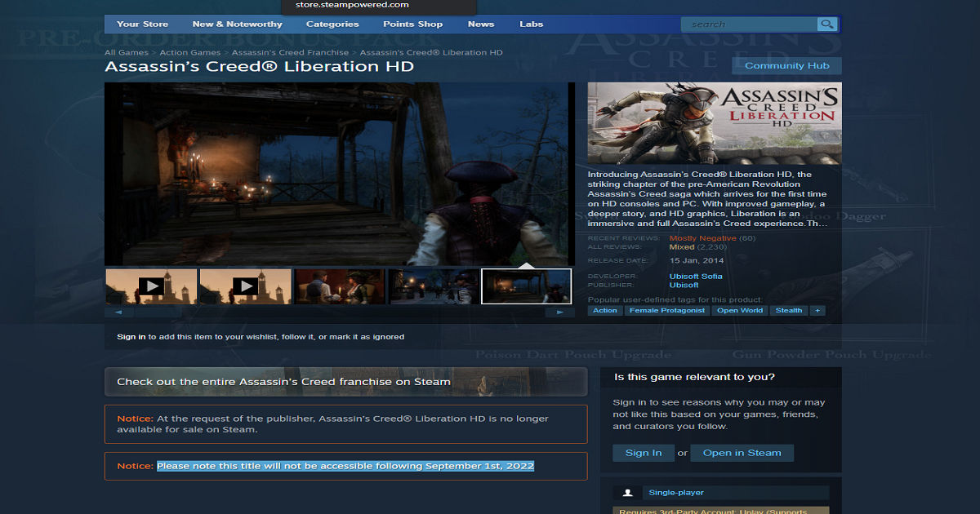The width and height of the screenshot is (980, 514).
Task: Select the fourth screenshot thumbnail
Action: tap(433, 286)
